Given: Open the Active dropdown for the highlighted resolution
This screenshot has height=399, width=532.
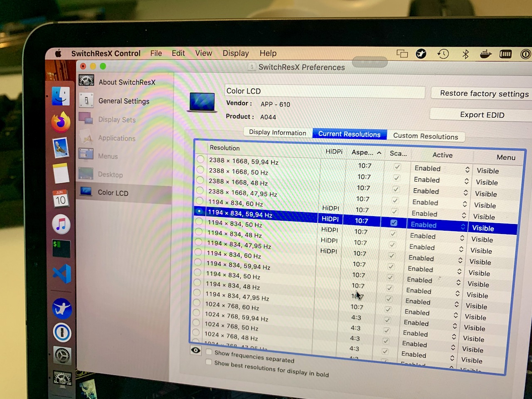Looking at the screenshot, I should pos(463,227).
